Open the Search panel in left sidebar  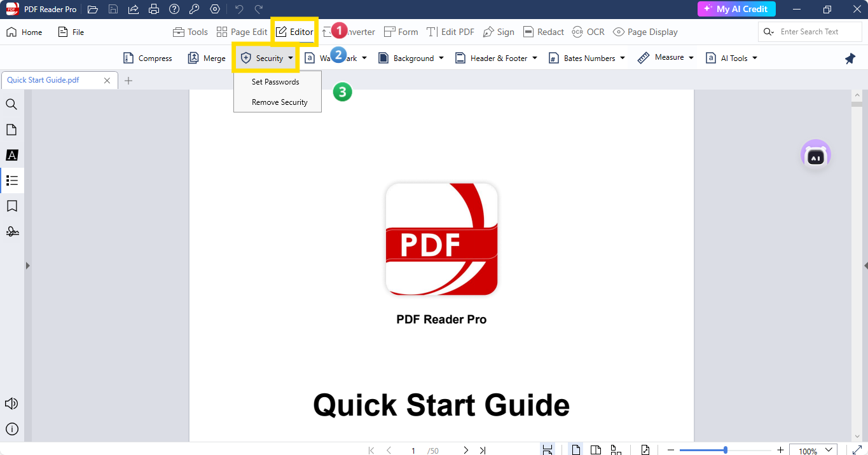11,104
